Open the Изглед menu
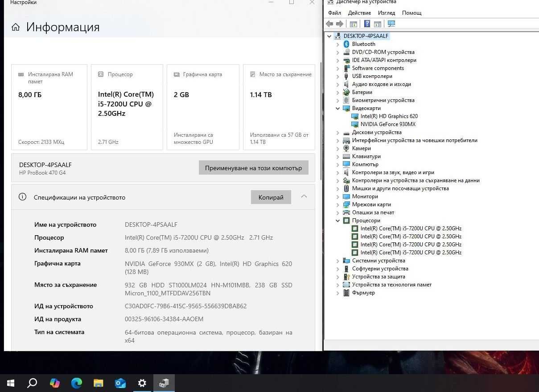 387,13
